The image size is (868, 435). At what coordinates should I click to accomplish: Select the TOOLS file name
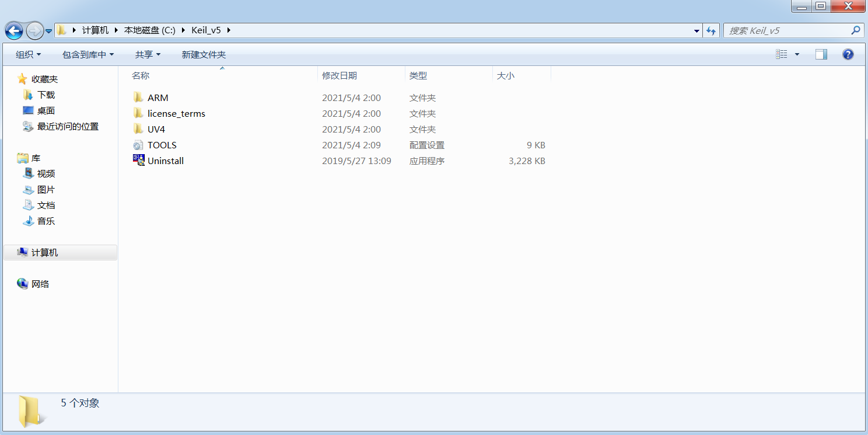click(x=162, y=145)
